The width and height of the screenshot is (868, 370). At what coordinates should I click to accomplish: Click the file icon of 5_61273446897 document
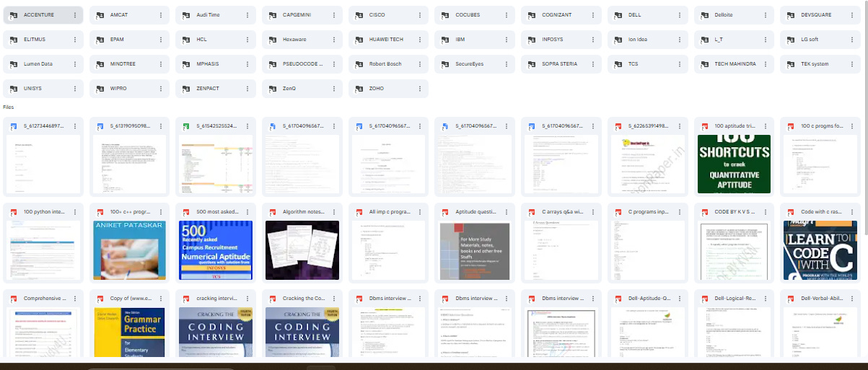pos(14,125)
